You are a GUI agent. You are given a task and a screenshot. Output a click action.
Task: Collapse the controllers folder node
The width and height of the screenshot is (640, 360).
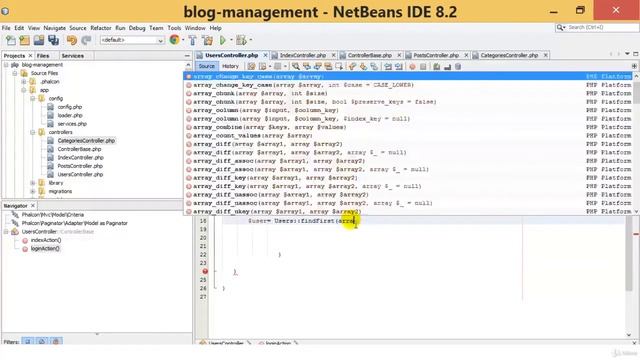click(33, 132)
